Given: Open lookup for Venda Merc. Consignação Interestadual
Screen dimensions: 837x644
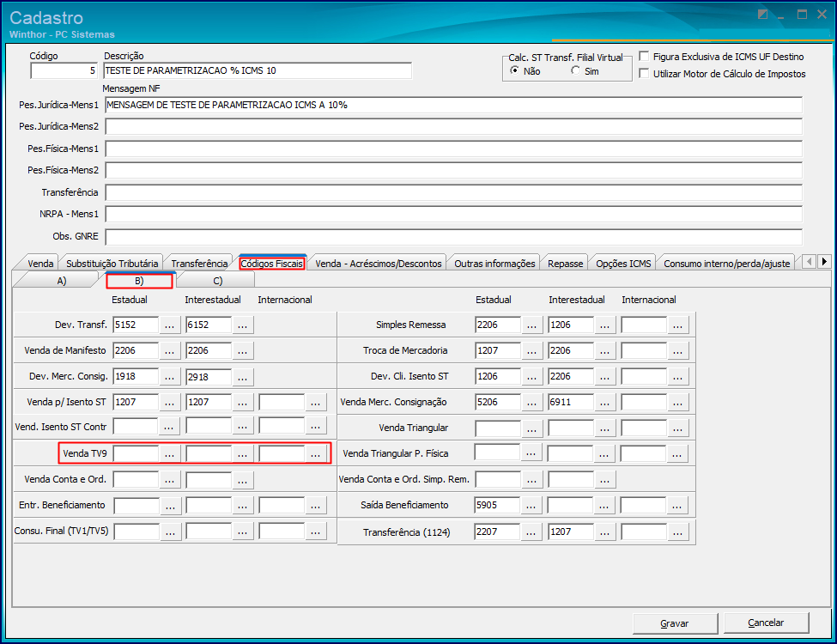Looking at the screenshot, I should pyautogui.click(x=605, y=402).
